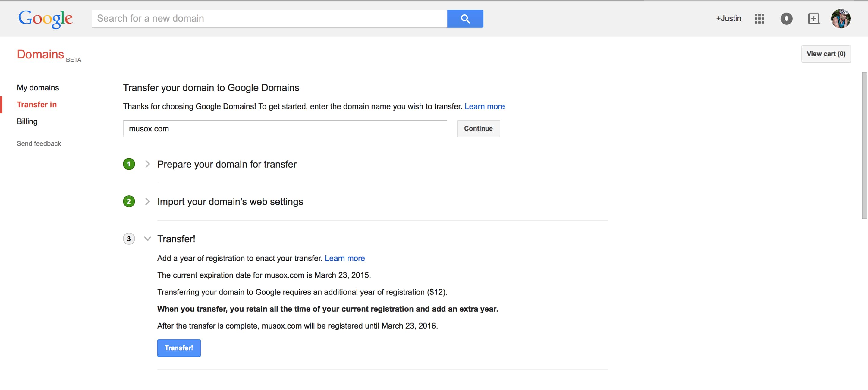Collapse the Transfer! section chevron

click(x=147, y=239)
